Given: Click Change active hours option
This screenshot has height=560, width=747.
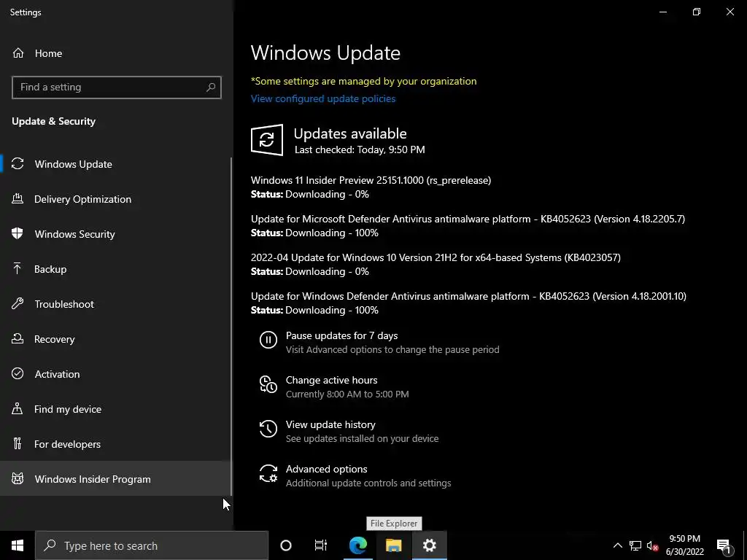Looking at the screenshot, I should (334, 386).
